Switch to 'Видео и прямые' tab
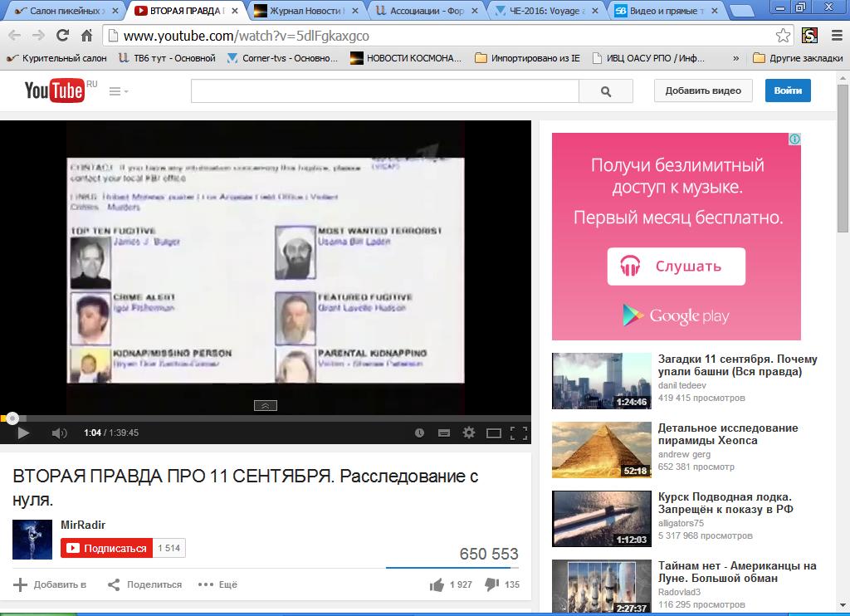The width and height of the screenshot is (850, 616). pos(668,10)
